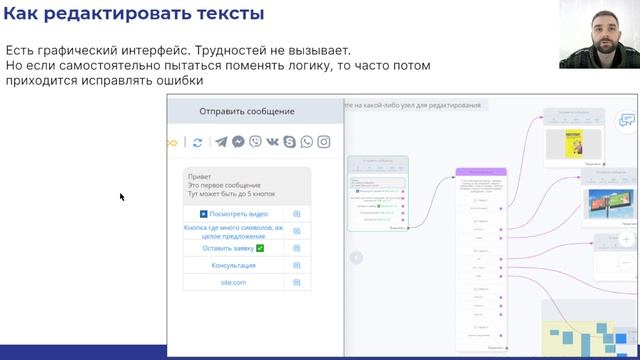Click the presenter webcam video thumbnail

(600, 34)
